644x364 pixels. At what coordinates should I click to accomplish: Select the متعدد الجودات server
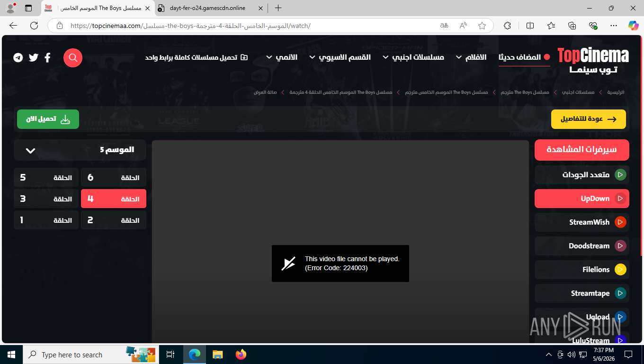[582, 175]
